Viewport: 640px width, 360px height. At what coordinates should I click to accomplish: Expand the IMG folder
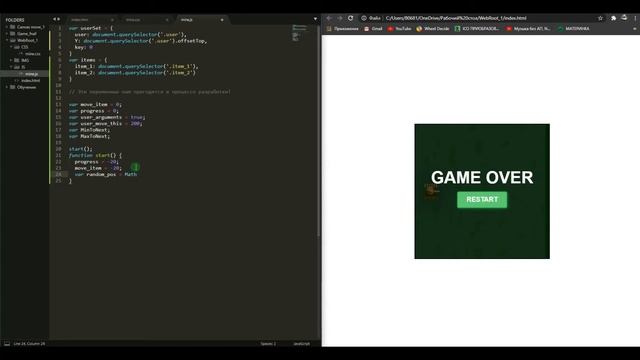coord(11,60)
